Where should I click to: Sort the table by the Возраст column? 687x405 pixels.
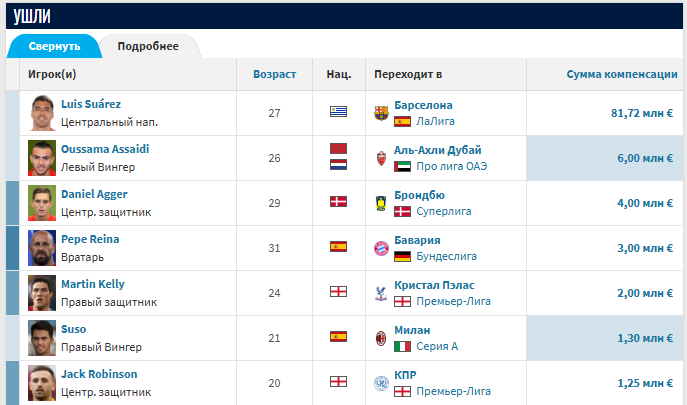pyautogui.click(x=274, y=74)
